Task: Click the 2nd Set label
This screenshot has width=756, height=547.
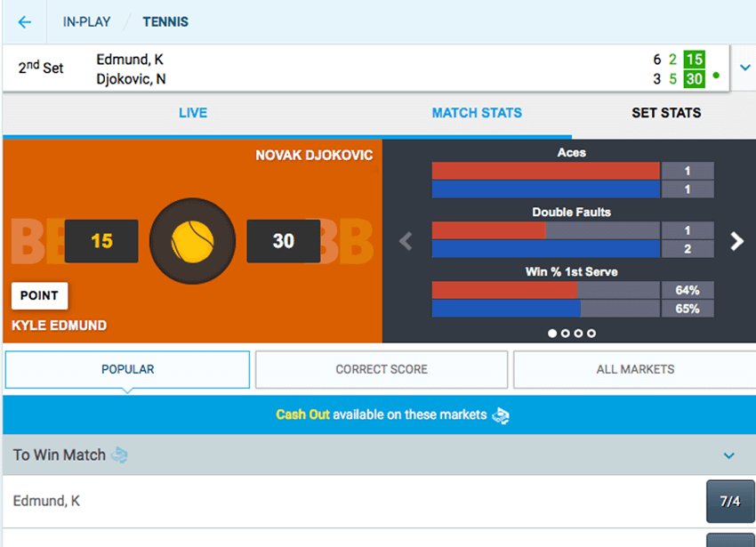Action: point(41,68)
